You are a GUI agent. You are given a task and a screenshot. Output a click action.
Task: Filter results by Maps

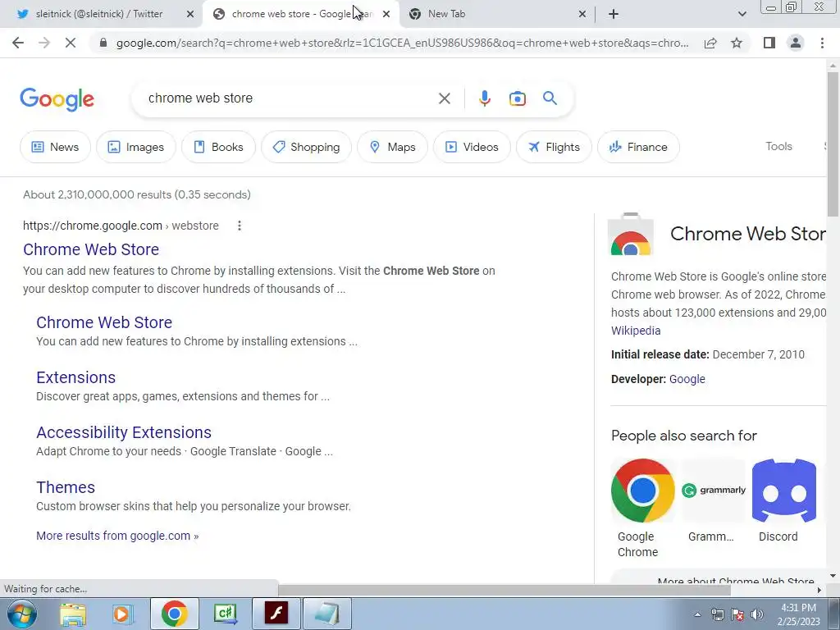[x=393, y=147]
